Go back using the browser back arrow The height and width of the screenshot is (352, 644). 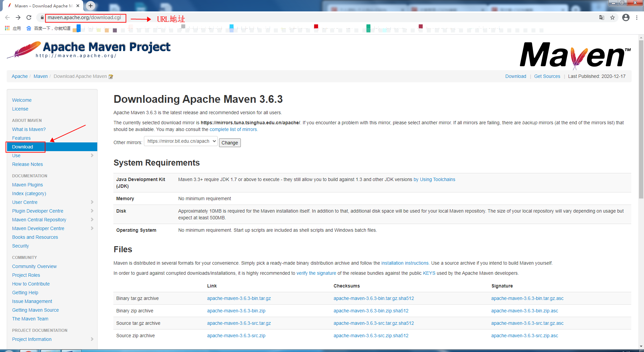coord(7,17)
